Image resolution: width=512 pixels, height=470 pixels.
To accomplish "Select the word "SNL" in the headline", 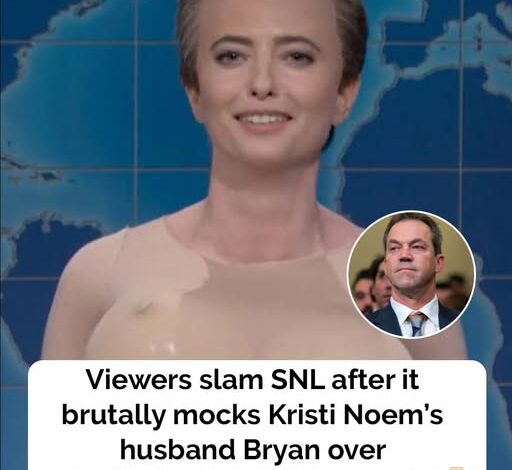I will click(298, 380).
